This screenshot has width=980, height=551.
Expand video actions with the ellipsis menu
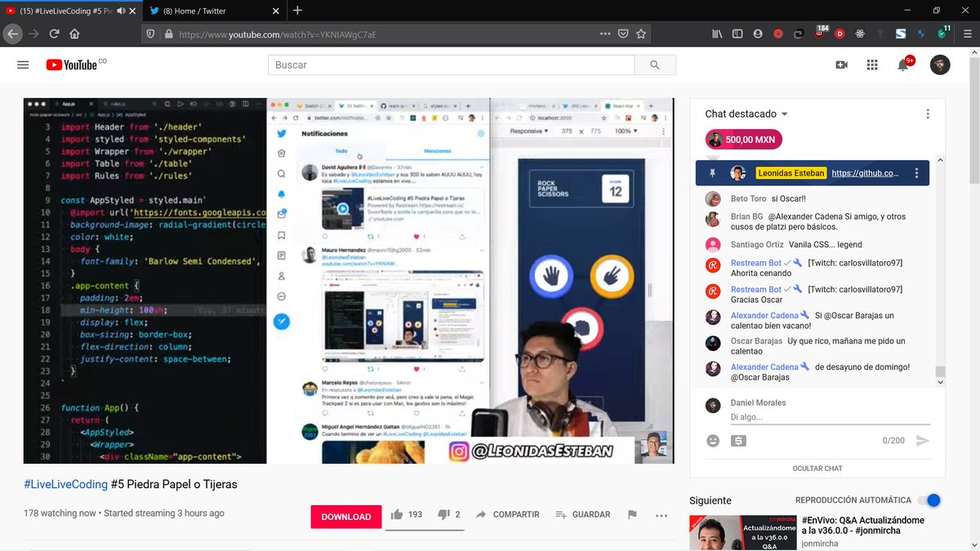[661, 516]
